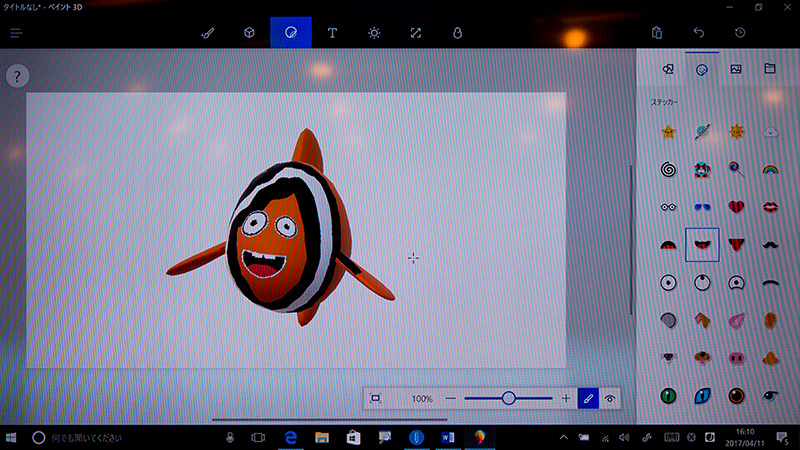Show hidden system tray icons
The width and height of the screenshot is (800, 450).
pos(563,438)
